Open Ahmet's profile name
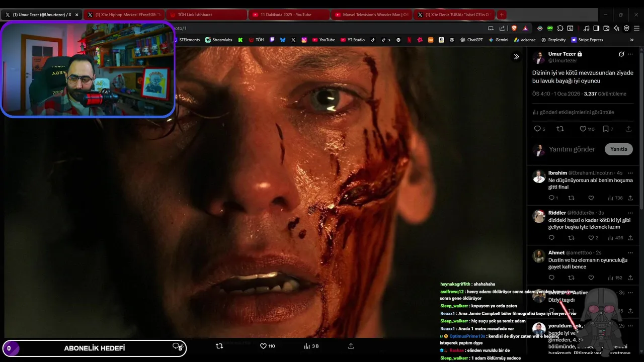This screenshot has height=362, width=644. (x=556, y=252)
